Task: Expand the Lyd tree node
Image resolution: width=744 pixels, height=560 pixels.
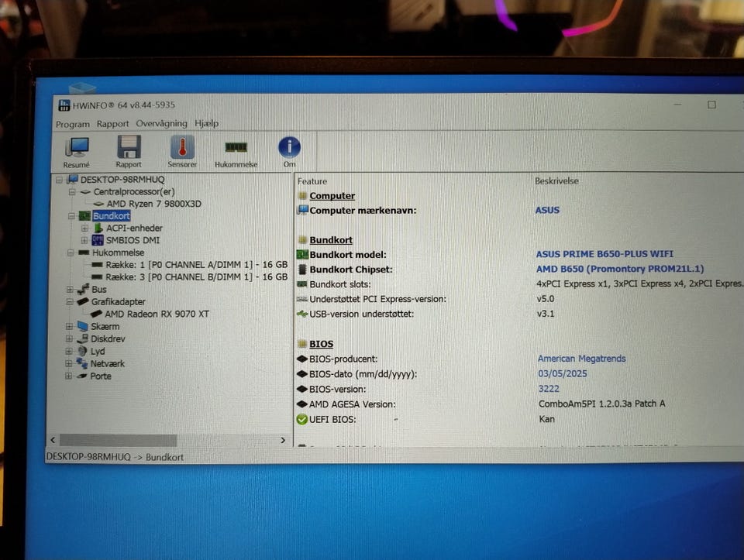Action: tap(69, 352)
